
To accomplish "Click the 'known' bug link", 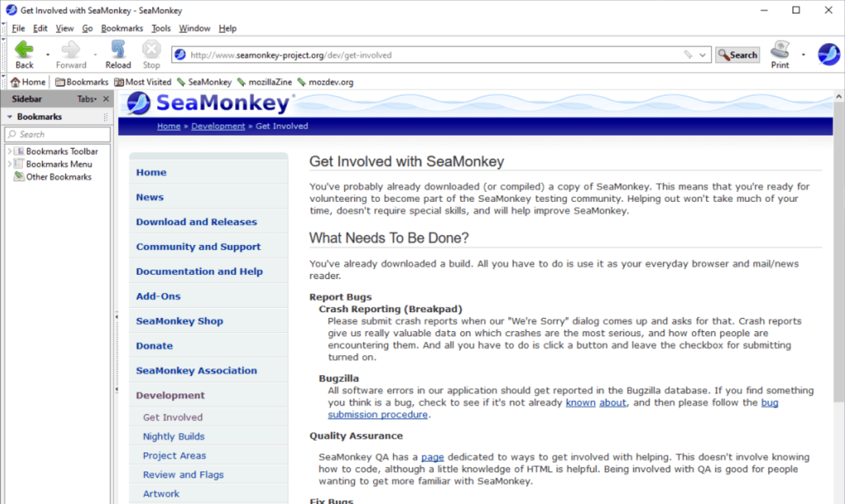I will 581,402.
